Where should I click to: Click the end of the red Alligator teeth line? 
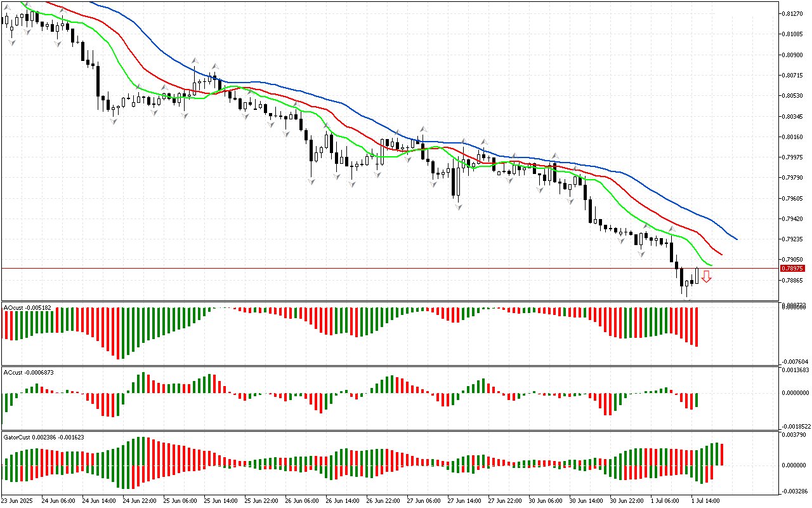[721, 255]
